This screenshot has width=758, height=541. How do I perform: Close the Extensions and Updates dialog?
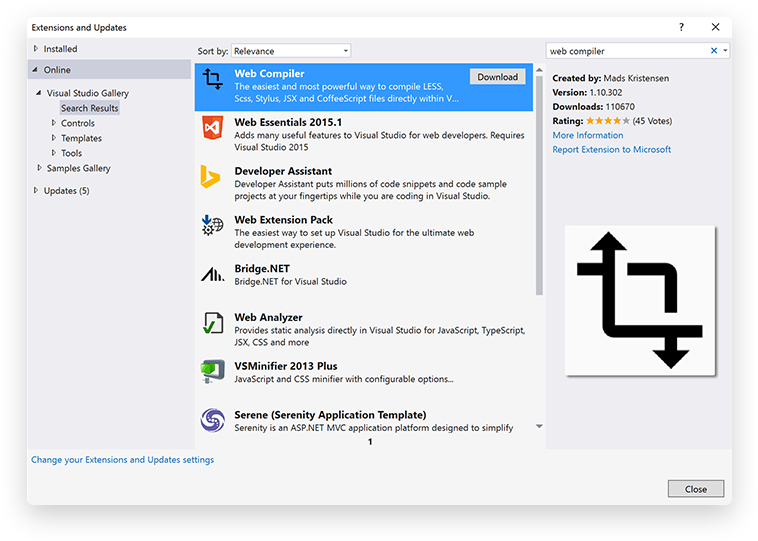pos(715,27)
